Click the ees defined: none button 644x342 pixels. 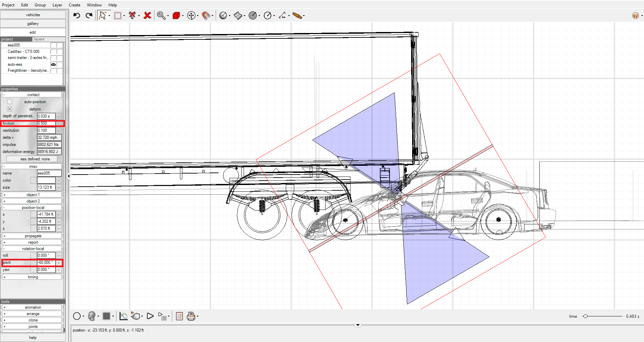(x=32, y=159)
